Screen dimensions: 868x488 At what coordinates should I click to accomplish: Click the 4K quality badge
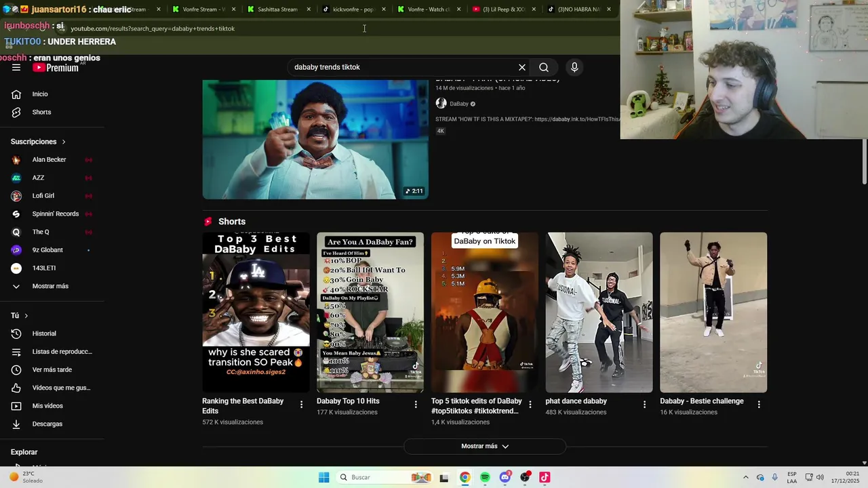[x=440, y=131]
